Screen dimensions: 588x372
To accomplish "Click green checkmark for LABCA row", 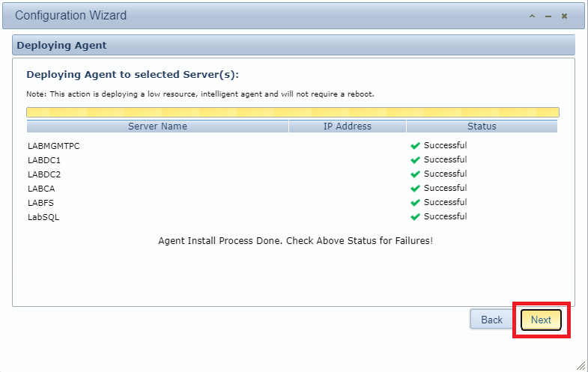I will point(415,189).
